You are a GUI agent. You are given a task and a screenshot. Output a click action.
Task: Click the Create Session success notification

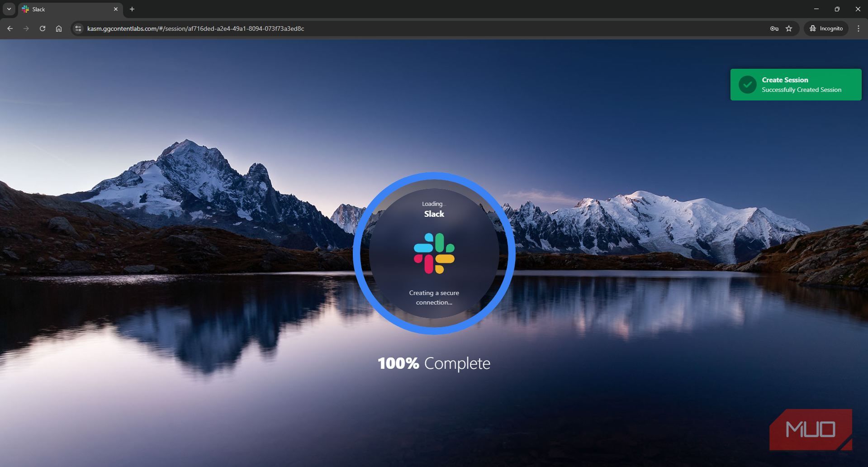click(x=796, y=85)
